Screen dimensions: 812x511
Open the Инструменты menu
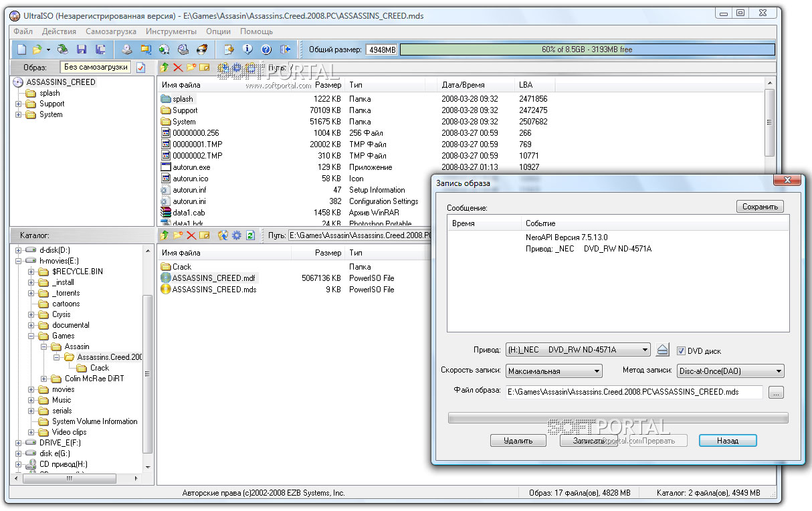point(171,31)
